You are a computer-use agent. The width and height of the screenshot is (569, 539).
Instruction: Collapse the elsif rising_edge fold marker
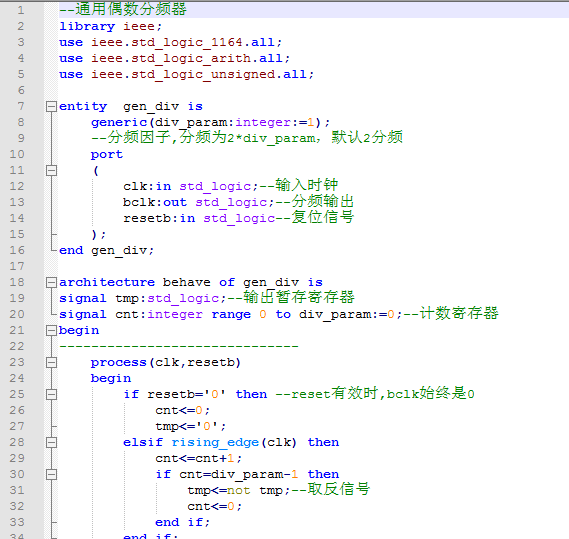point(52,442)
